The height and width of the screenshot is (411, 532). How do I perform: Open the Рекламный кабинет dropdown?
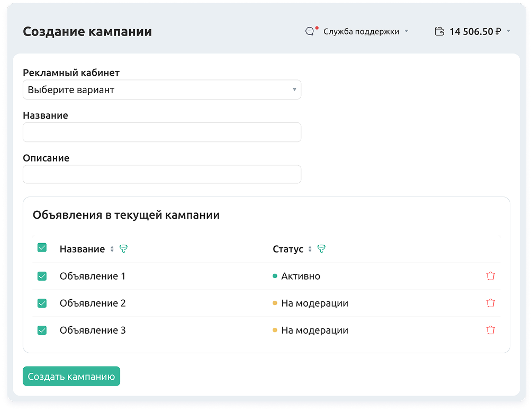pyautogui.click(x=161, y=90)
